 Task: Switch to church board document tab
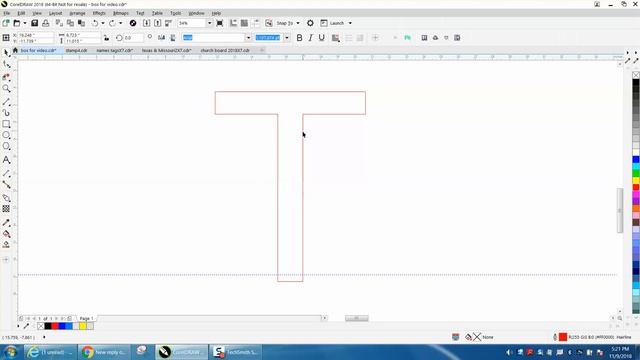tap(225, 50)
